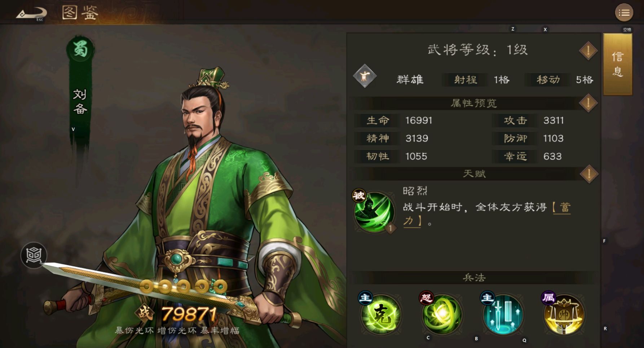Open the 3D model view icon
The width and height of the screenshot is (644, 348).
click(x=34, y=255)
